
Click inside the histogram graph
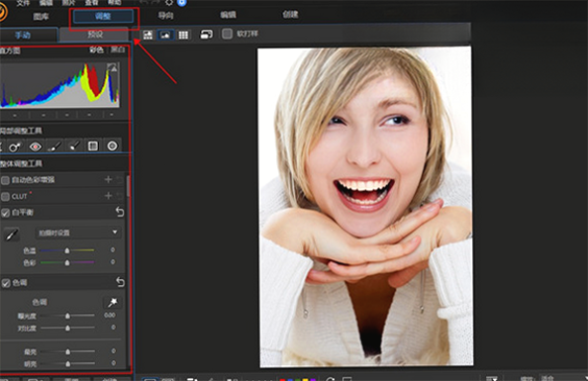60,85
